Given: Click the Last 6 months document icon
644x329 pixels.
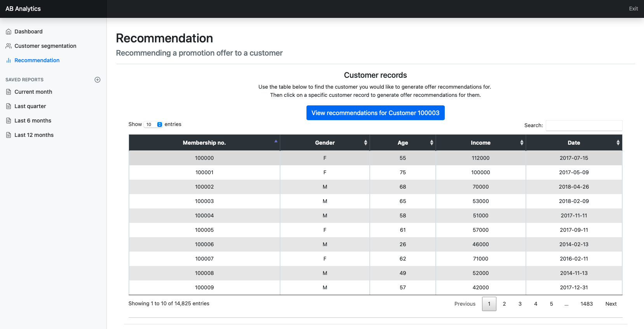Looking at the screenshot, I should click(x=9, y=121).
